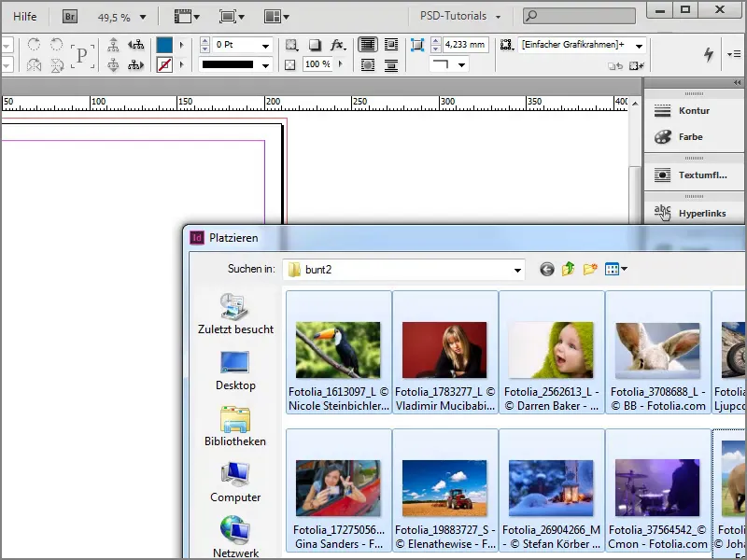Toggle wrap around object shape

(368, 64)
